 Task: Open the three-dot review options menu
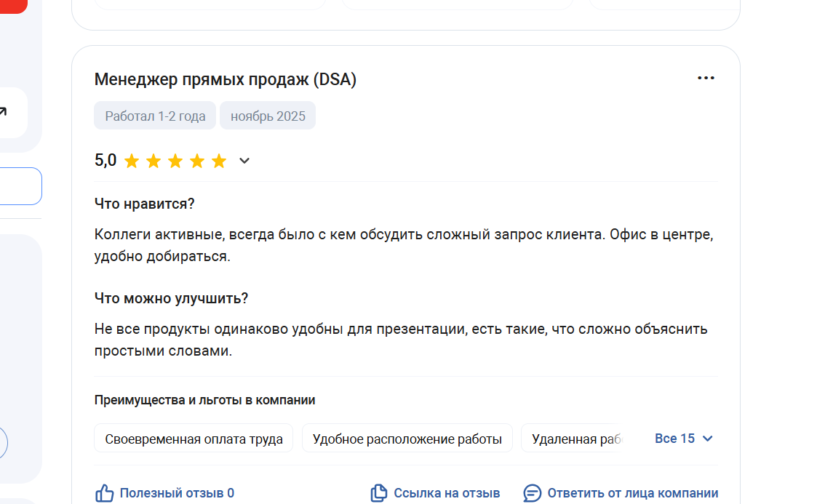pyautogui.click(x=706, y=79)
